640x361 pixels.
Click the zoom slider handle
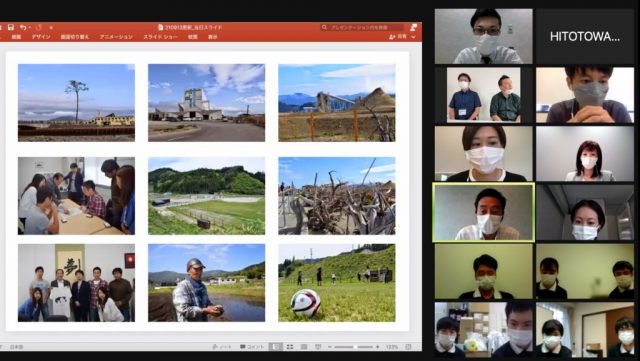[356, 347]
